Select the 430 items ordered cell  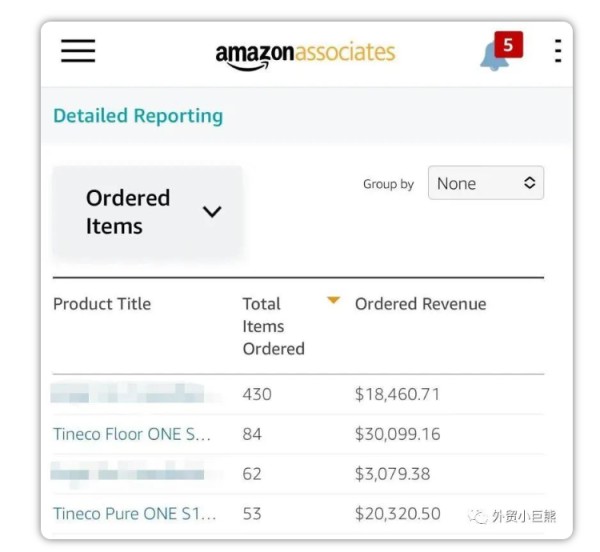coord(257,394)
